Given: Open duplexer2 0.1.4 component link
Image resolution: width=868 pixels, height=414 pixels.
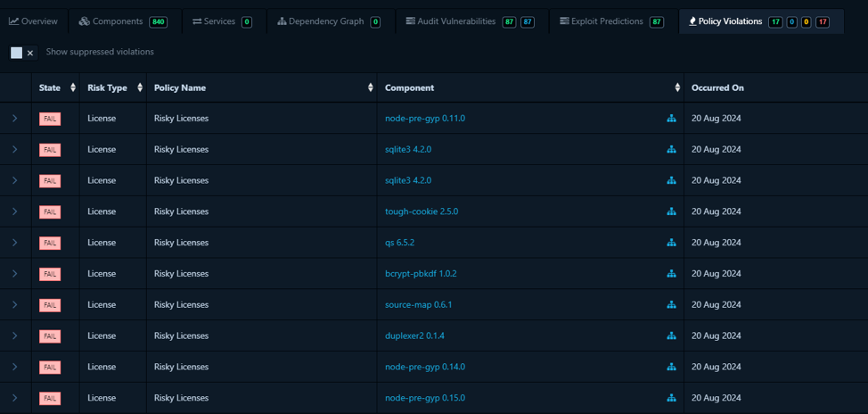Looking at the screenshot, I should click(x=414, y=335).
